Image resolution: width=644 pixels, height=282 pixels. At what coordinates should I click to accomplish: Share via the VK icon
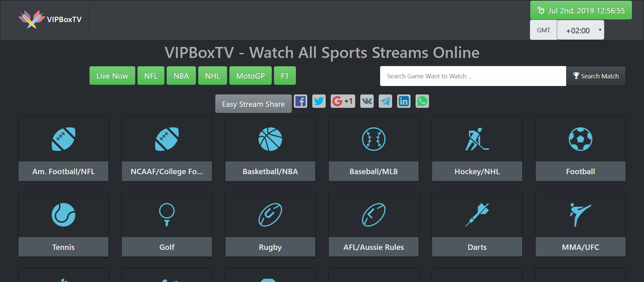pos(367,101)
